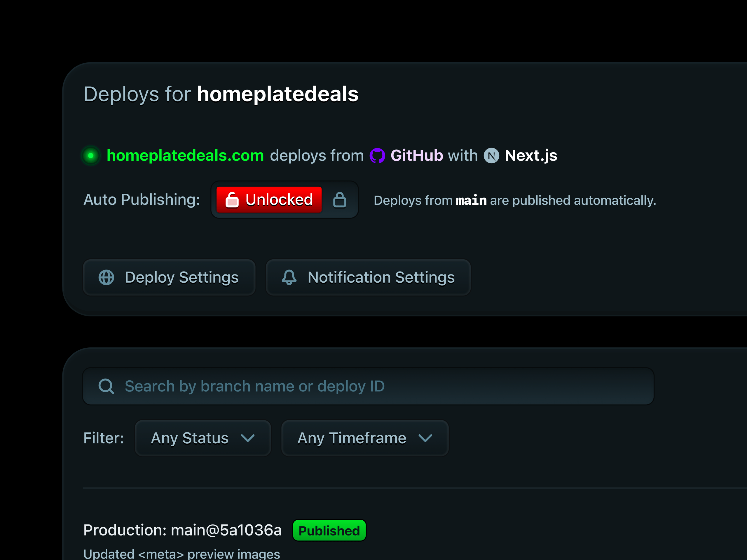This screenshot has width=747, height=560.
Task: Open the homeplatedeals.com site link
Action: coord(185,156)
